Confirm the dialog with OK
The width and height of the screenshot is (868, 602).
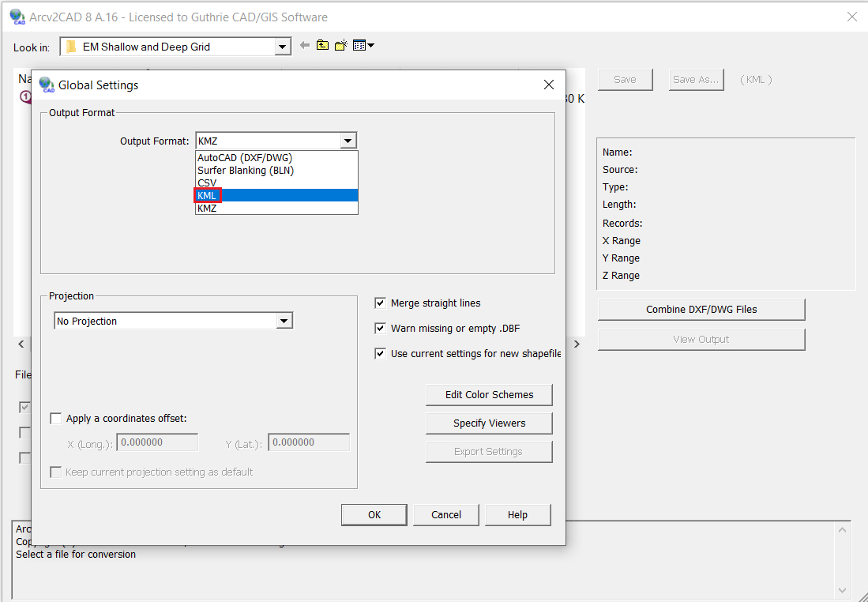374,515
